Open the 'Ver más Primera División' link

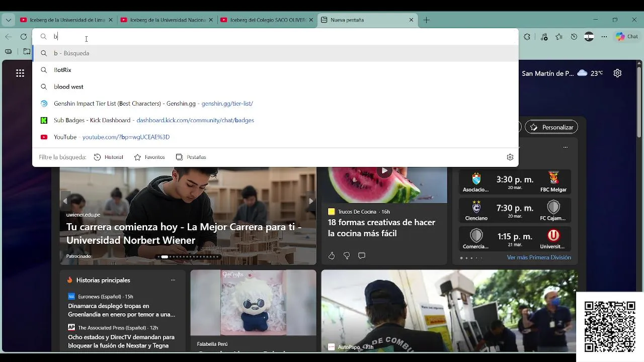(x=539, y=257)
